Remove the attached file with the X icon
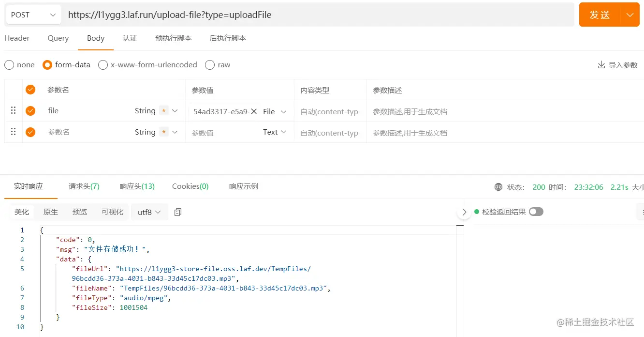Viewport: 644px width, 337px height. 254,111
